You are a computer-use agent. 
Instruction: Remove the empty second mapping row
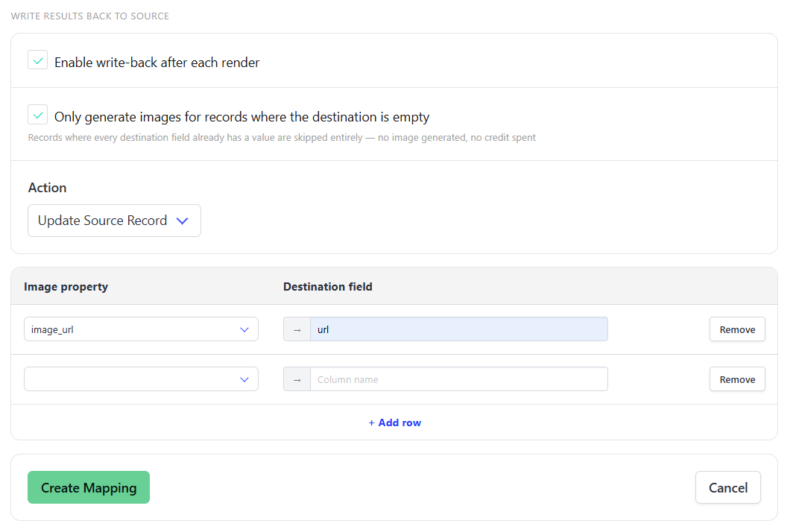pos(737,380)
